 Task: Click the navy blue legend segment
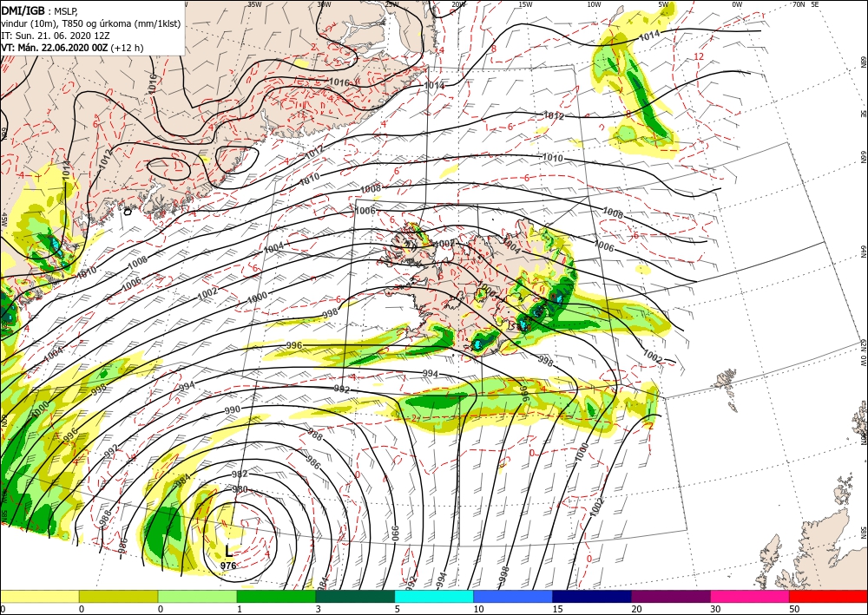coord(592,596)
